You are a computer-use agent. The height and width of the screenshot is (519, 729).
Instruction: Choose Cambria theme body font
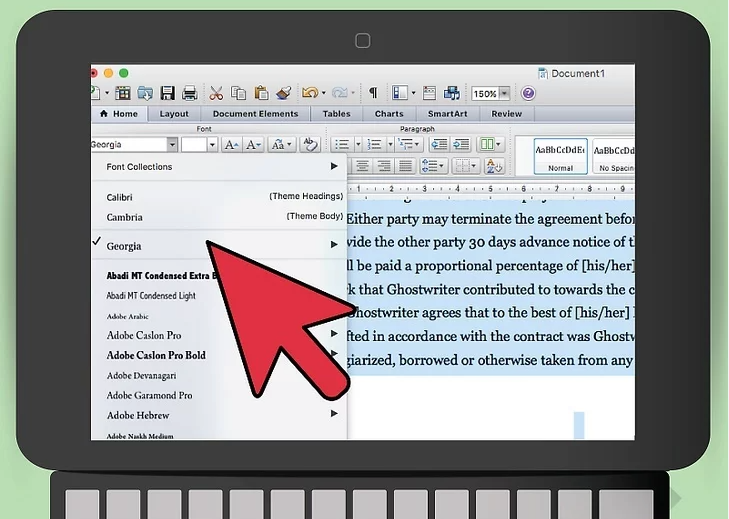219,217
